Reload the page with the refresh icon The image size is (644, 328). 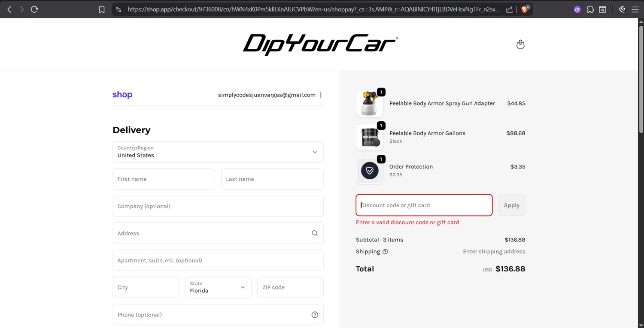[34, 9]
